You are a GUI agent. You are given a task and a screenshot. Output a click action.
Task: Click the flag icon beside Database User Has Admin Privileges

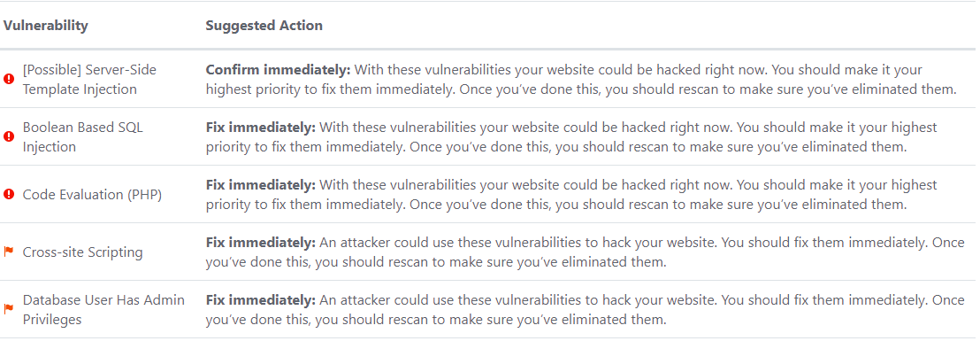pos(9,310)
